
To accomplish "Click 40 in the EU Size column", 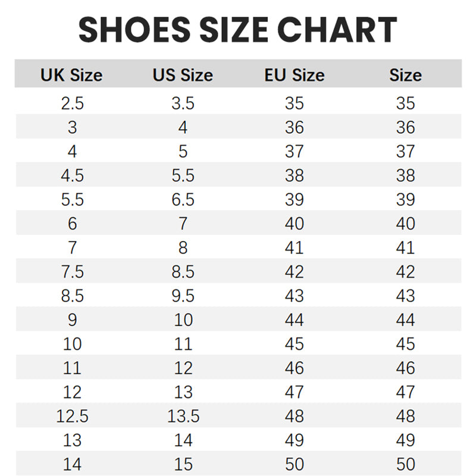I will [294, 224].
